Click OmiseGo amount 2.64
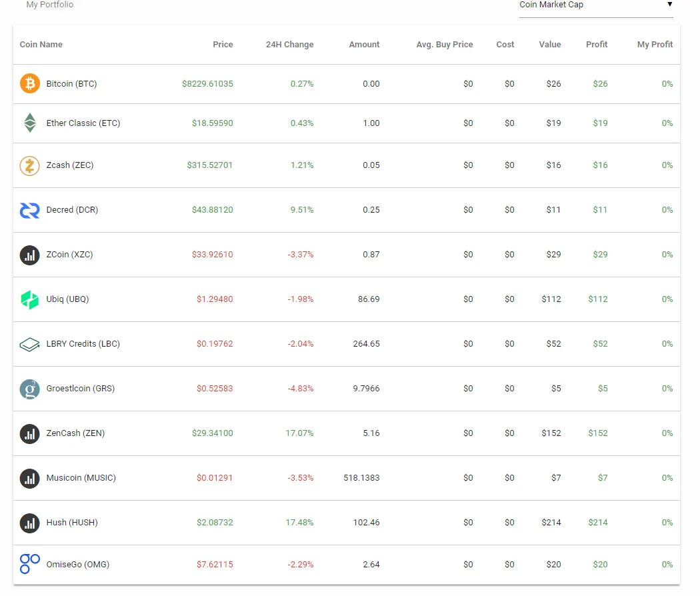Screen dimensions: 700x596 coord(371,564)
